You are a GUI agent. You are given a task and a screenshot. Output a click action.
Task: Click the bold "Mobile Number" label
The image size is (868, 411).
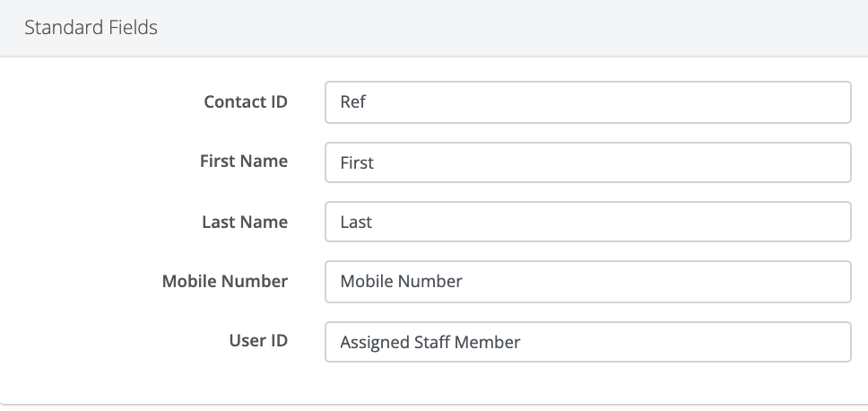pyautogui.click(x=224, y=281)
